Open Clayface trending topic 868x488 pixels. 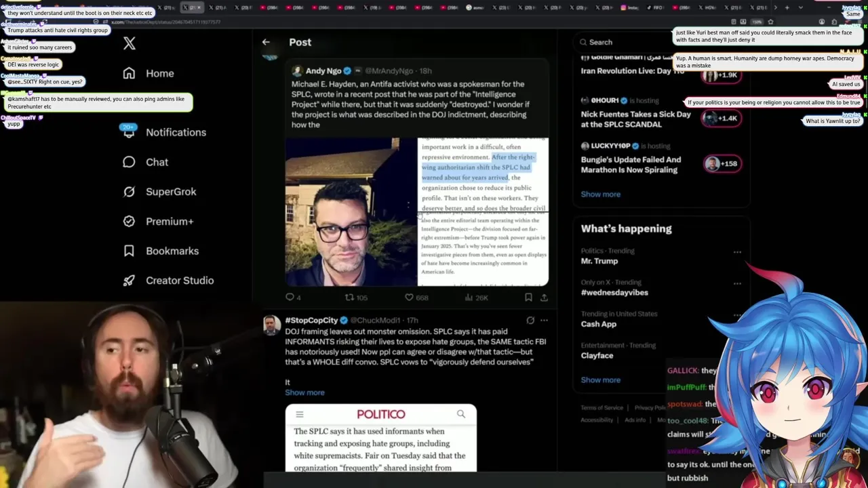pyautogui.click(x=597, y=355)
